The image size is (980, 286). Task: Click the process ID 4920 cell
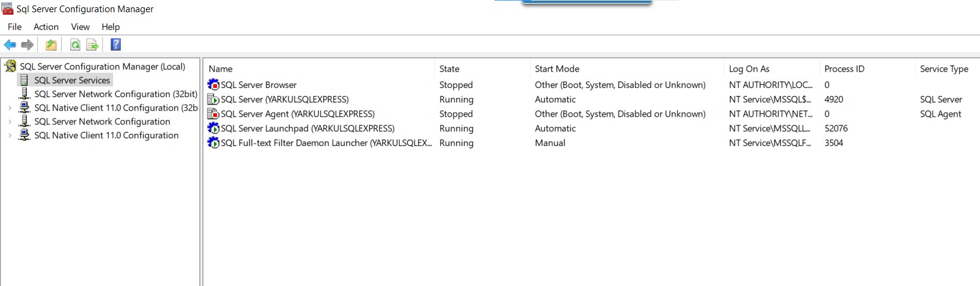[834, 99]
